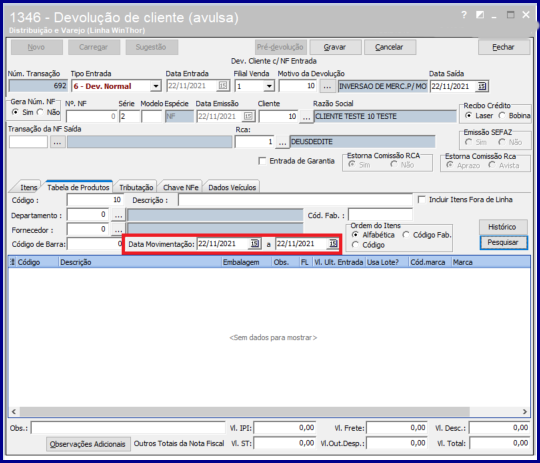Select Gera Núm. NF Não option
This screenshot has height=463, width=540.
pyautogui.click(x=40, y=112)
